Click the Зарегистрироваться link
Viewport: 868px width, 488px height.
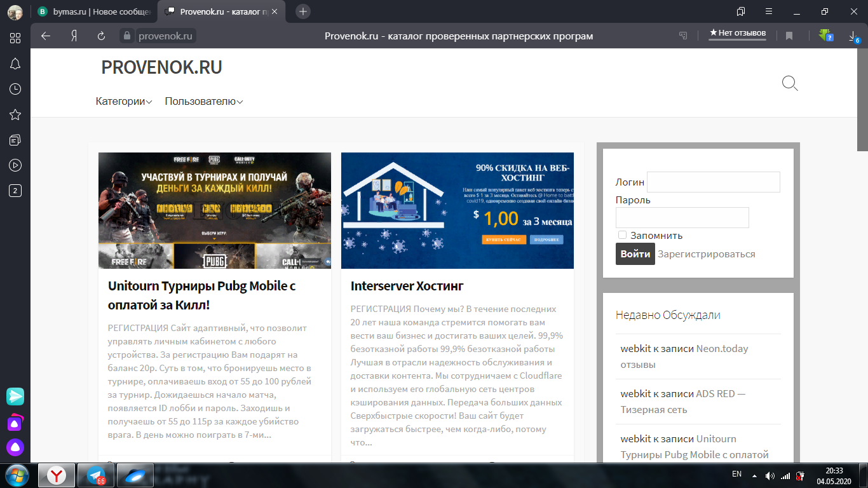click(706, 254)
